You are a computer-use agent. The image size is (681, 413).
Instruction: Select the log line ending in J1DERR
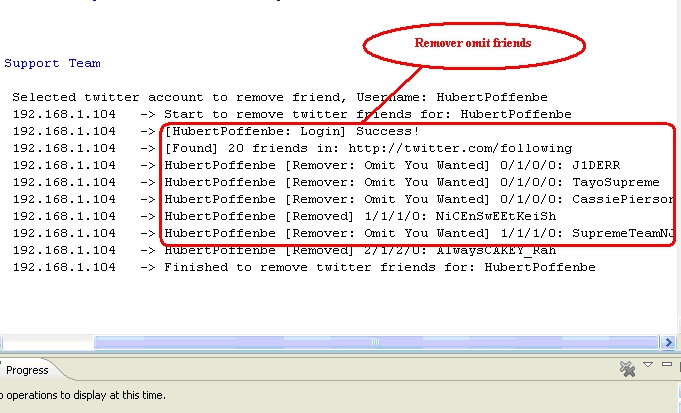coord(316,165)
